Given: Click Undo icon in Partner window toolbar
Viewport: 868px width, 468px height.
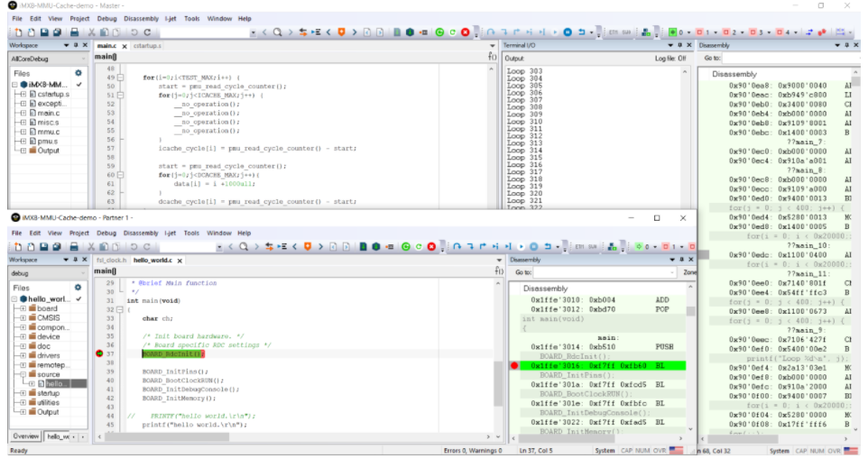Looking at the screenshot, I should tap(134, 246).
